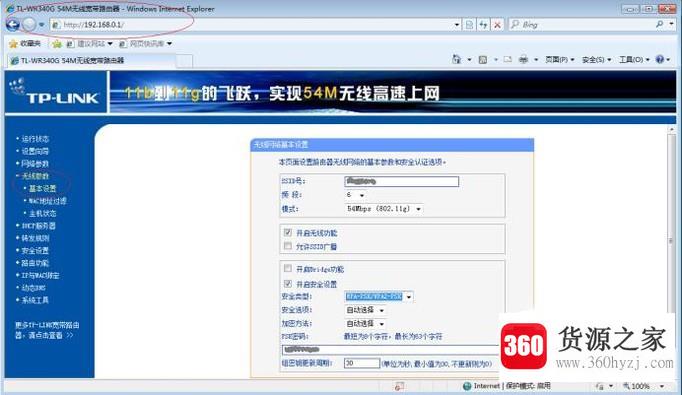The height and width of the screenshot is (395, 682).
Task: Open the 安全(S) Safety menu
Action: click(596, 60)
